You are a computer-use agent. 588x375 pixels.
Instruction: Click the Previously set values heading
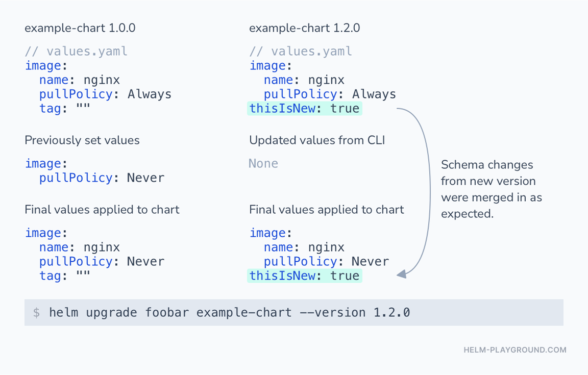click(82, 140)
